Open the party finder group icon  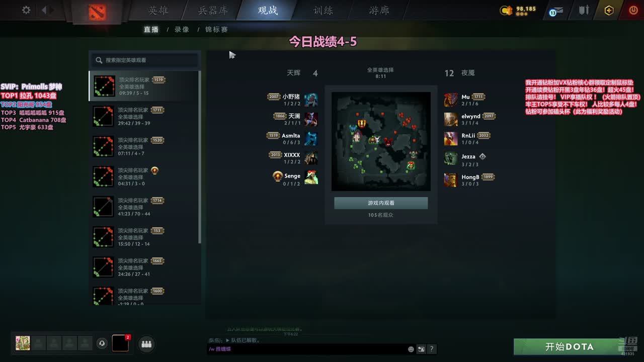(146, 344)
